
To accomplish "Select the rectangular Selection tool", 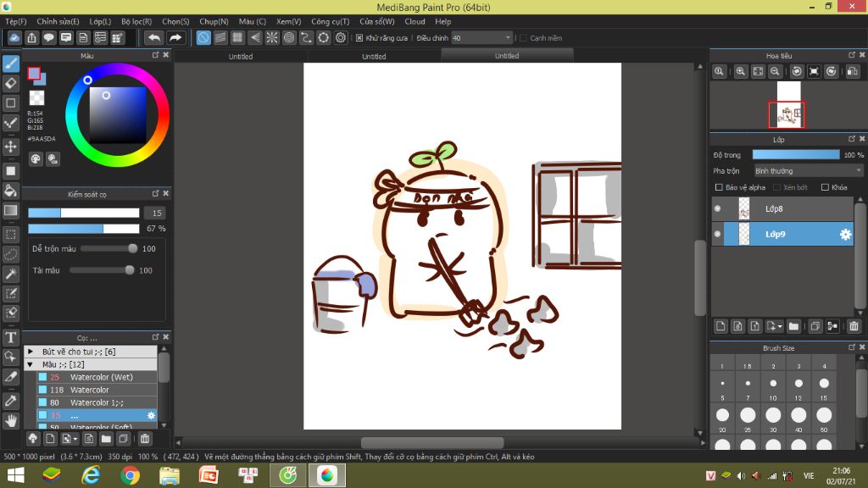I will tap(11, 235).
